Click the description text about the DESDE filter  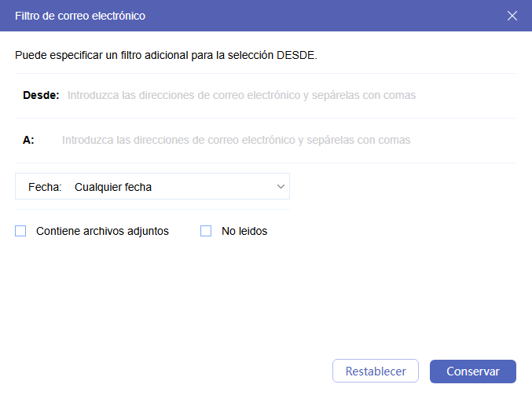(x=166, y=56)
